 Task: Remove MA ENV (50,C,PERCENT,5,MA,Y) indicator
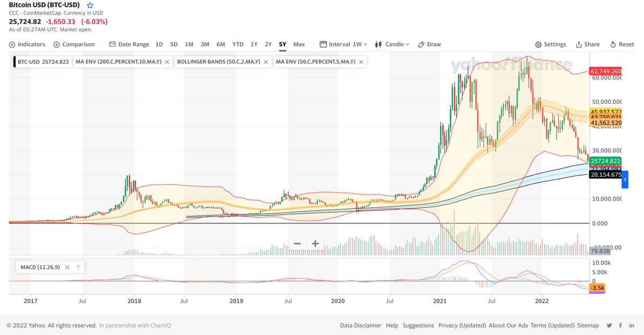coord(361,62)
